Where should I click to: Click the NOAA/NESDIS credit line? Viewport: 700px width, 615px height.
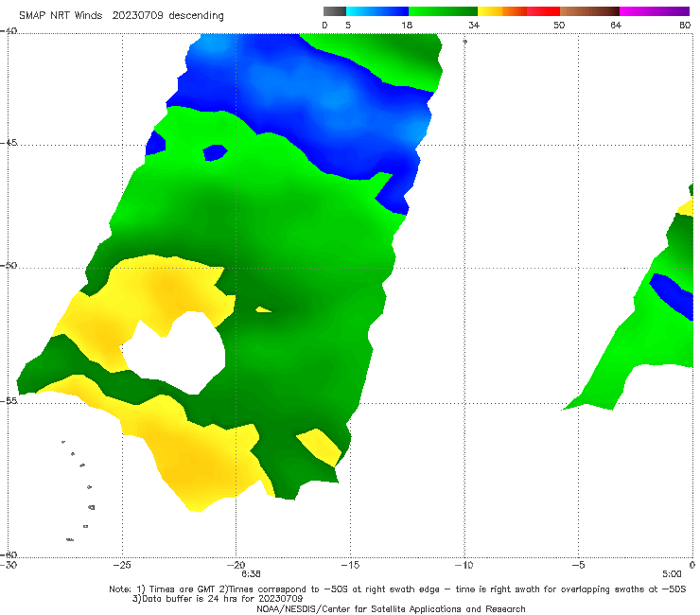[x=391, y=608]
